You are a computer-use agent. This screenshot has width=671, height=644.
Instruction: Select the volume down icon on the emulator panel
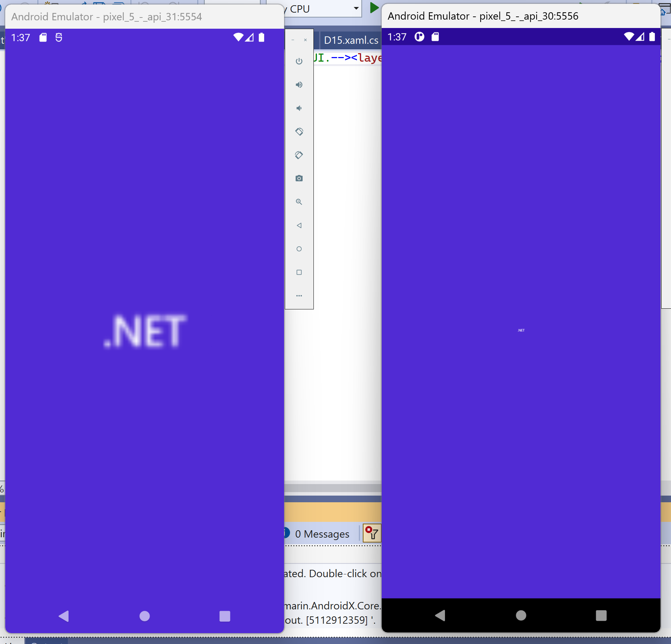(299, 108)
